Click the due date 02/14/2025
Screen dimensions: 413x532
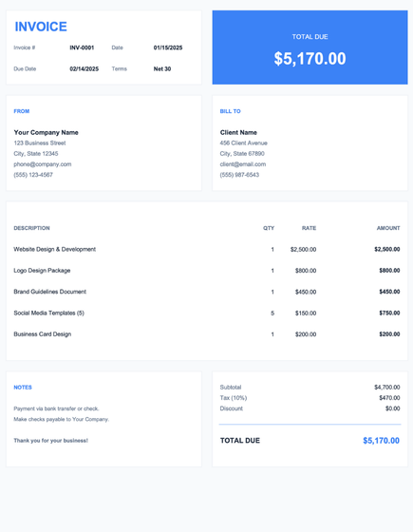(84, 68)
